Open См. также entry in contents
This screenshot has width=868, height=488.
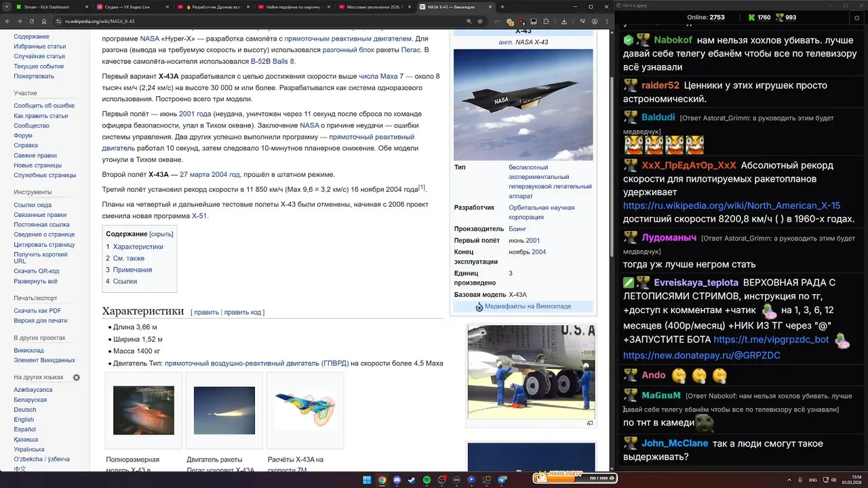pos(128,258)
